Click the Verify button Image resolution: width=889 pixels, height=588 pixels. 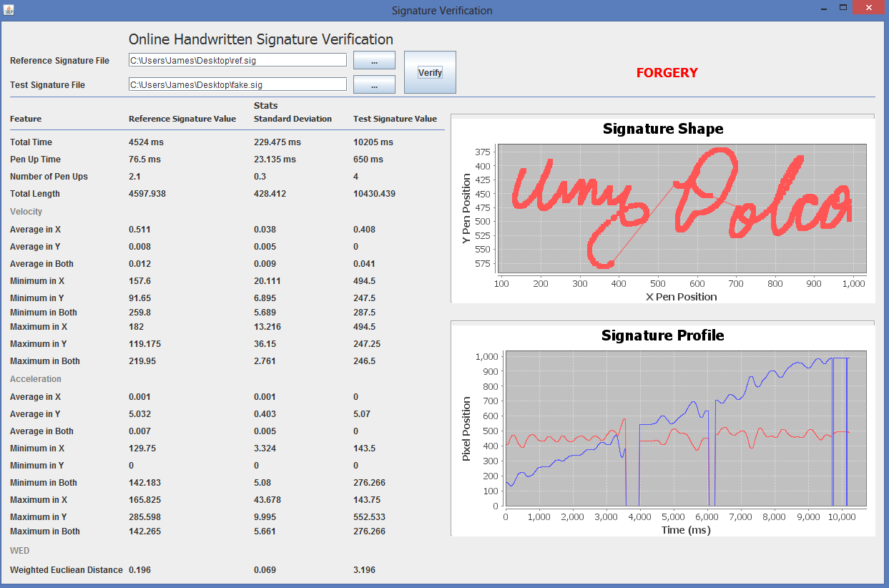click(430, 72)
